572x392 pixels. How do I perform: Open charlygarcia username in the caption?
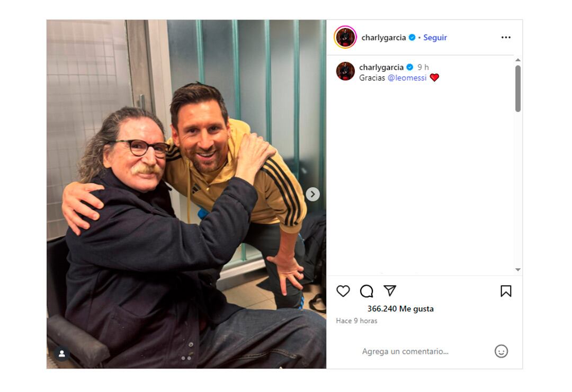pos(381,67)
